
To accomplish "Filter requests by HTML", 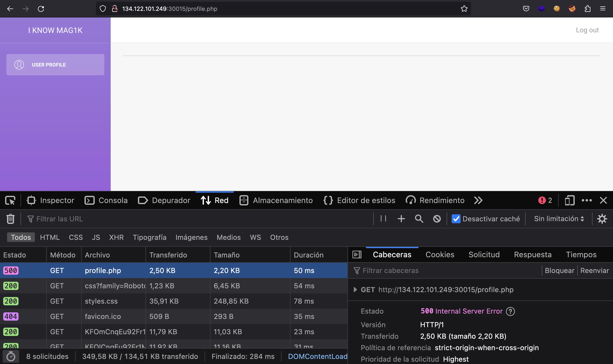I will (x=50, y=237).
